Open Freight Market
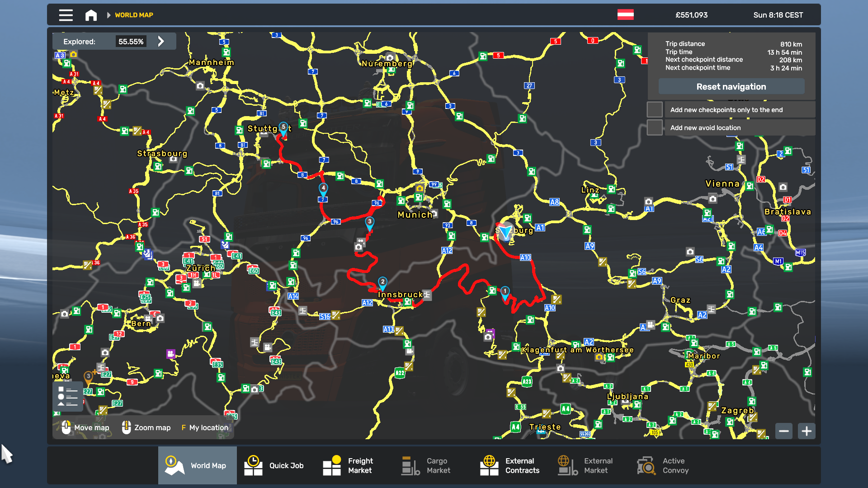The image size is (868, 488). pos(348,465)
